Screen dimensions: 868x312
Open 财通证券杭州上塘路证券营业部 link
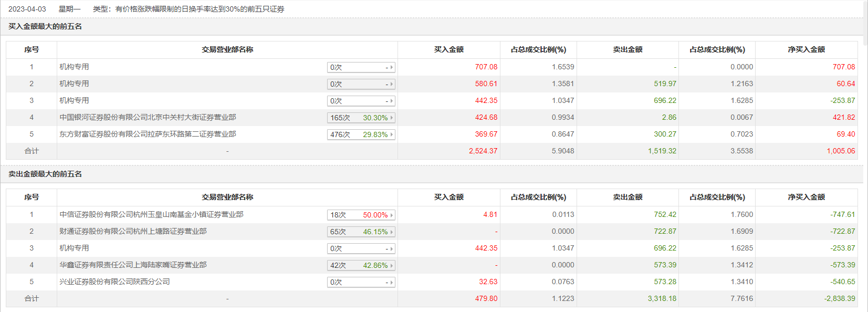coord(133,231)
